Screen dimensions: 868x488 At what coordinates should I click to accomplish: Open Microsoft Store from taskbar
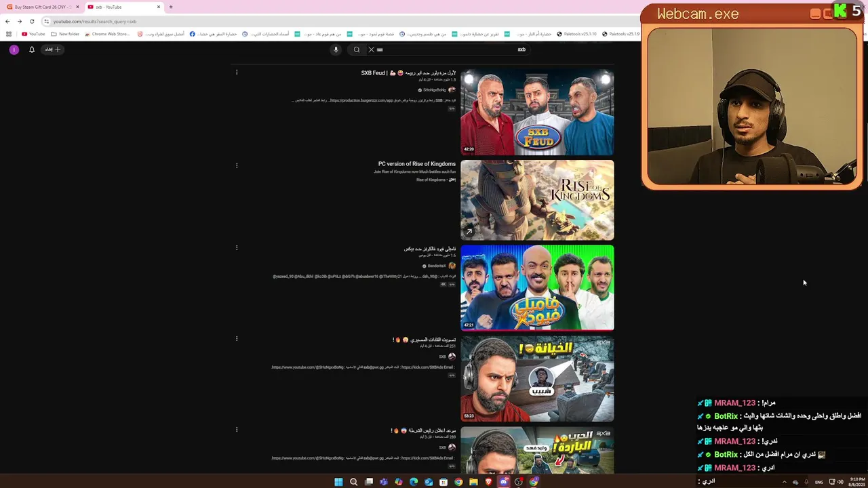443,482
